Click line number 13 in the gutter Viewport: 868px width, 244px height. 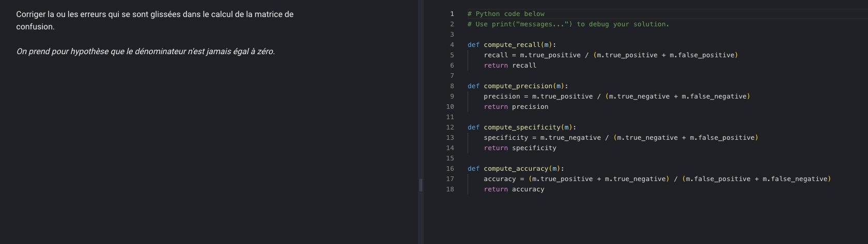pyautogui.click(x=450, y=138)
